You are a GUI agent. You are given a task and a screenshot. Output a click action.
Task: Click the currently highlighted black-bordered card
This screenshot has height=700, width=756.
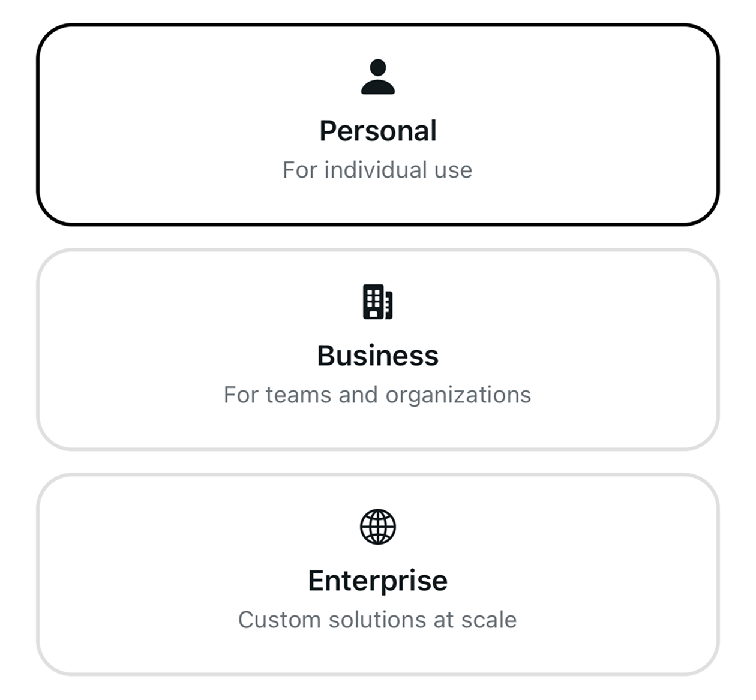pyautogui.click(x=378, y=125)
